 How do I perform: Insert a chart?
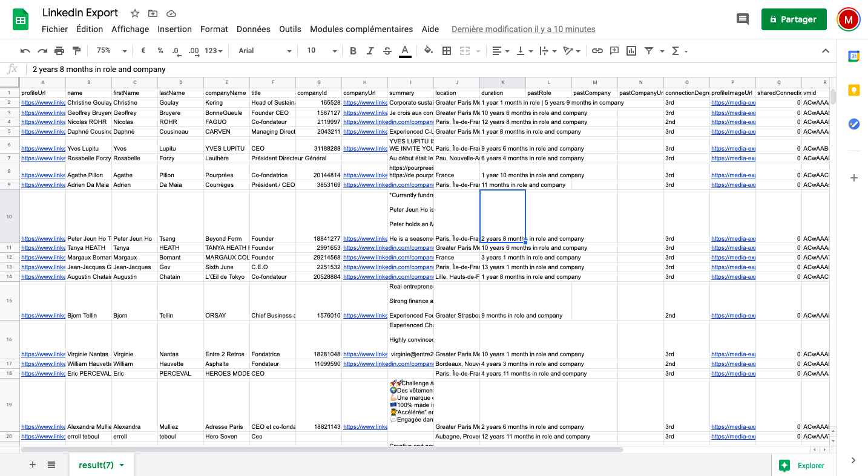coord(631,51)
